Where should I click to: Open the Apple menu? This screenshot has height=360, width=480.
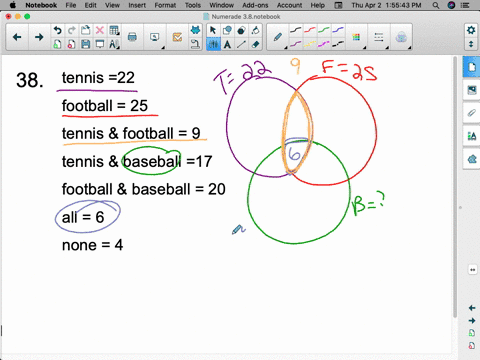pyautogui.click(x=13, y=5)
